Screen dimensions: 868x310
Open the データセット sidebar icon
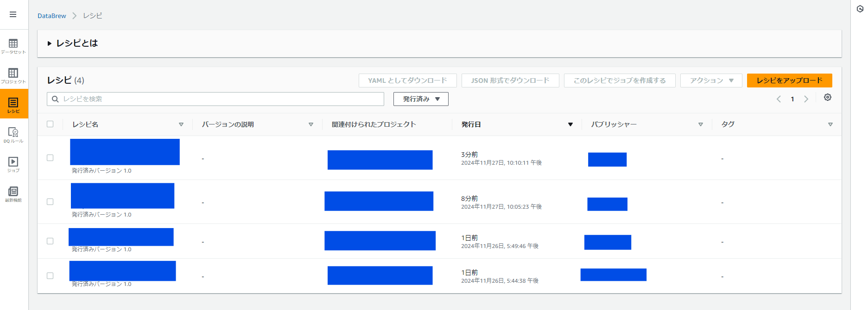click(13, 46)
